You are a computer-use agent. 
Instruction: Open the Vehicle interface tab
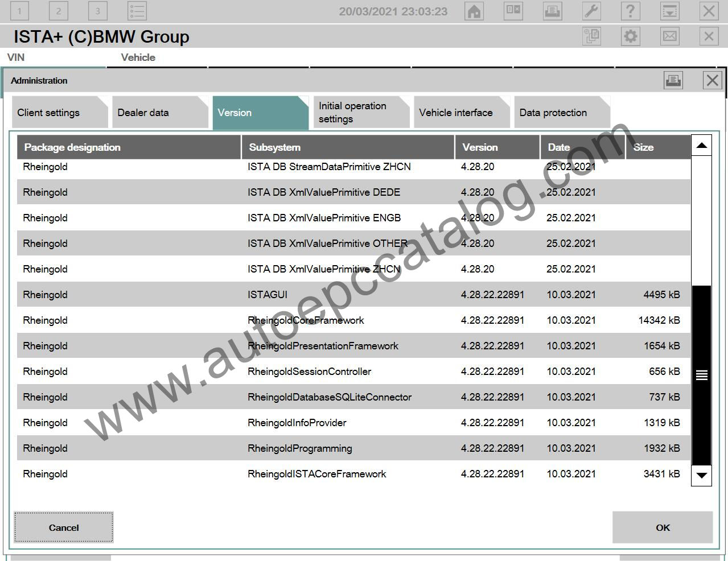click(x=462, y=113)
